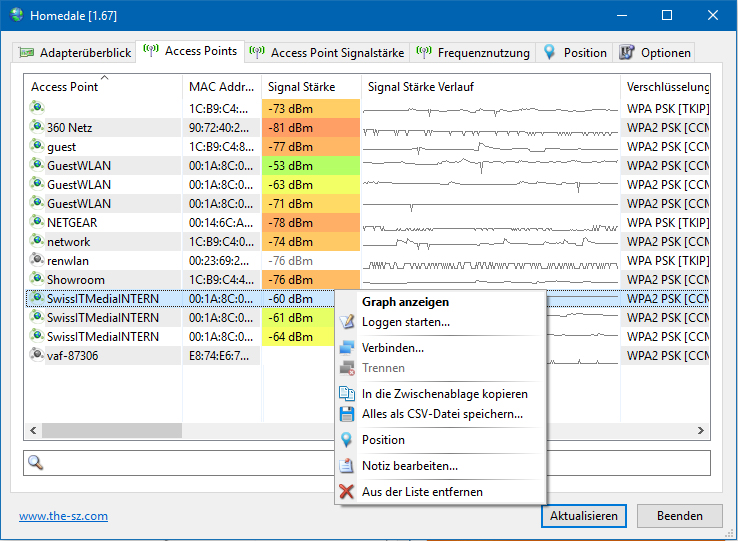Click the Position pin icon in menu
This screenshot has height=541, width=738.
pyautogui.click(x=347, y=440)
